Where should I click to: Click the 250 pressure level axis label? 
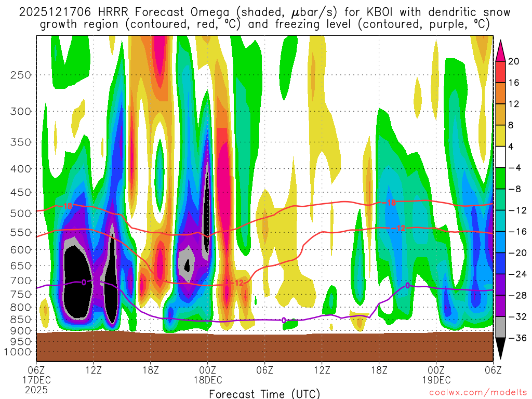pos(20,75)
